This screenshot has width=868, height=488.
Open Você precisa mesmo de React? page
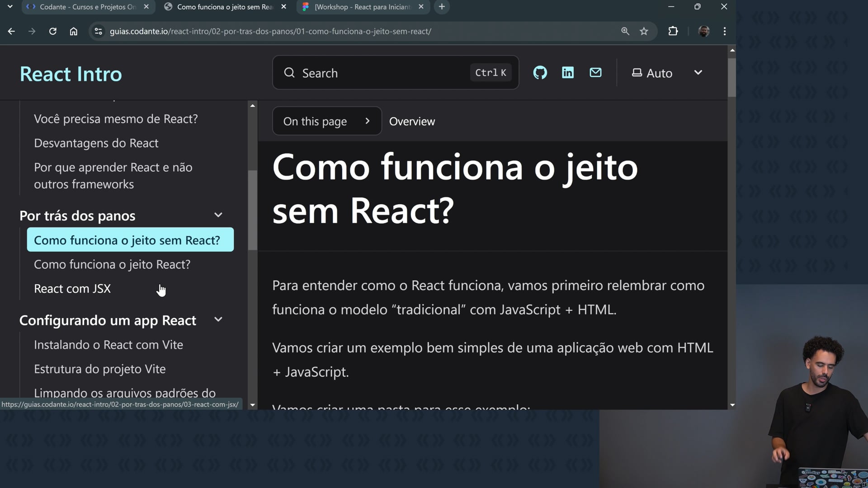point(116,119)
